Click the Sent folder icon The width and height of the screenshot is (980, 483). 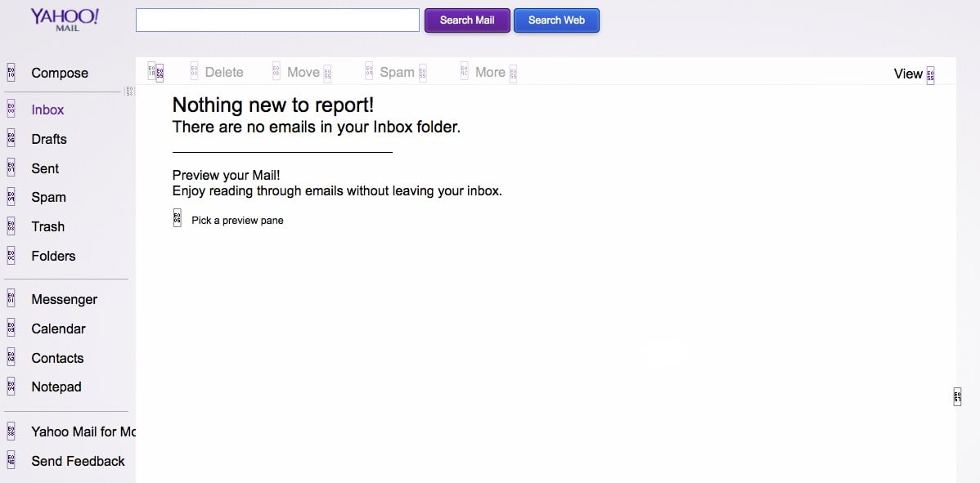click(x=11, y=168)
